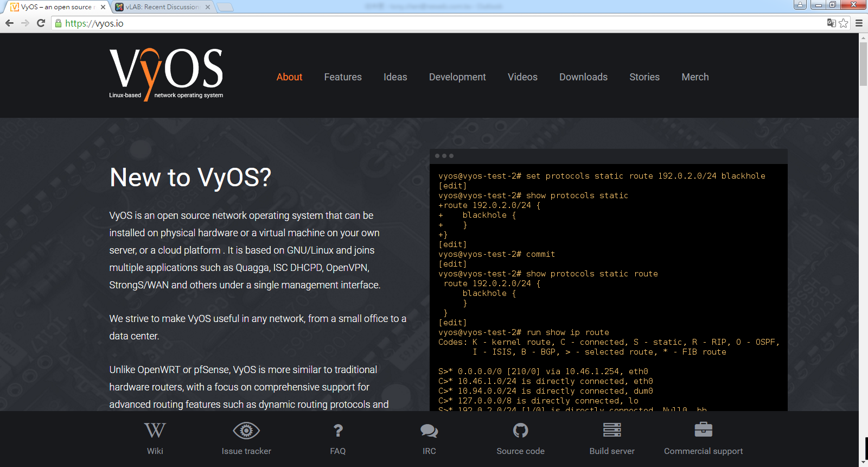Open the Build server text link
The width and height of the screenshot is (868, 467).
[x=612, y=451]
